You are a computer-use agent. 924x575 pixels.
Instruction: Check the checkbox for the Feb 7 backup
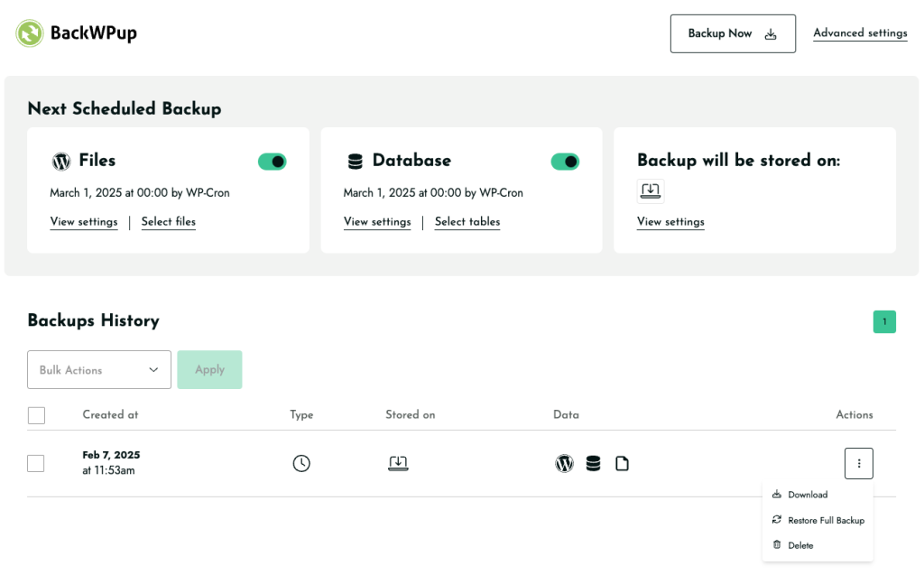[x=36, y=463]
